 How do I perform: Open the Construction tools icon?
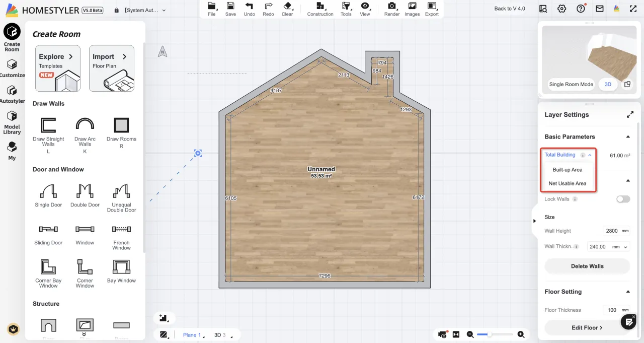(x=320, y=9)
